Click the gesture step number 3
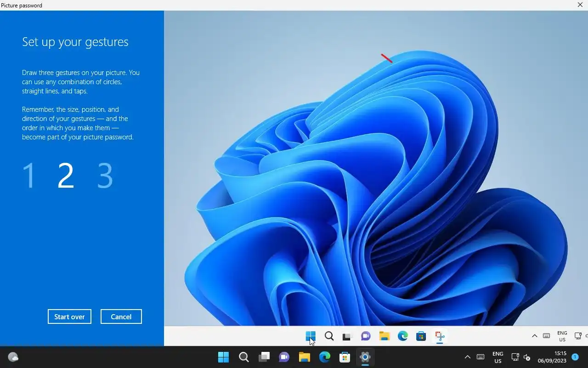Viewport: 588px width, 368px height. pyautogui.click(x=105, y=175)
